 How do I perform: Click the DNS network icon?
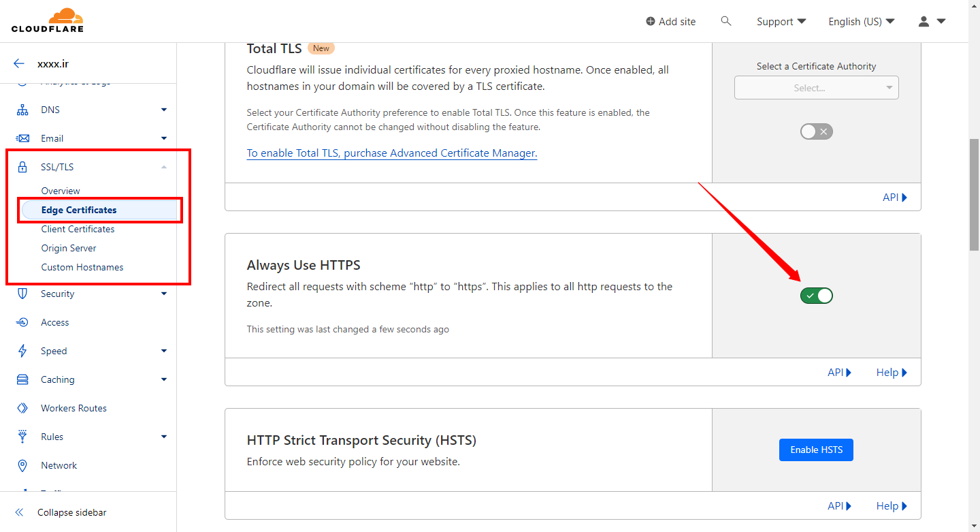22,110
